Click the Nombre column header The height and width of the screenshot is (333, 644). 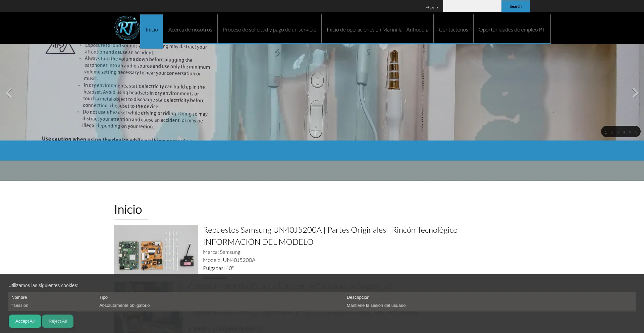click(19, 297)
